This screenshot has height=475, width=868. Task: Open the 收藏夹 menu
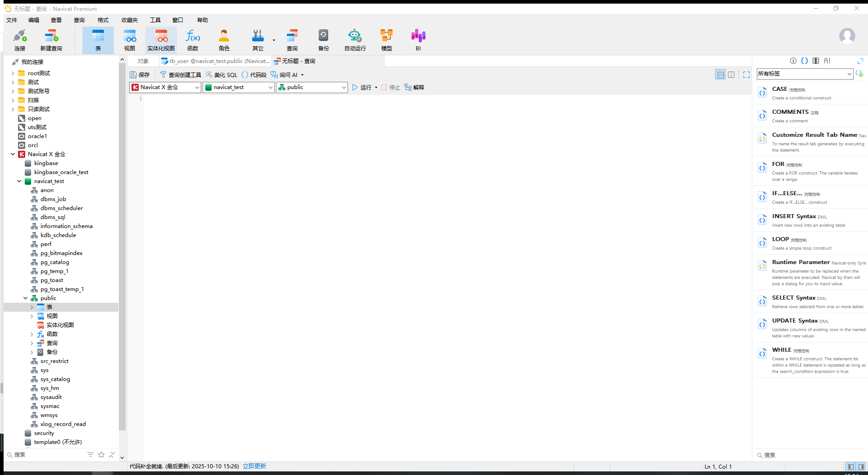click(130, 20)
